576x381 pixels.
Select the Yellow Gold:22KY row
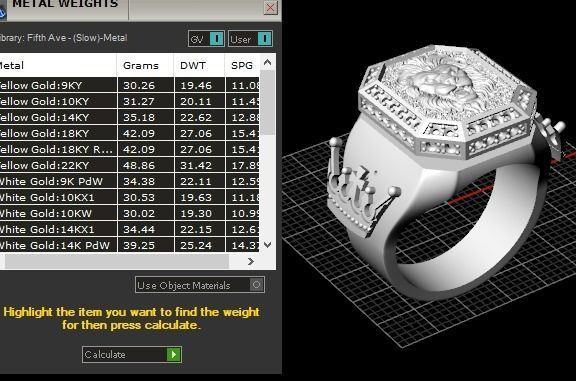click(129, 165)
